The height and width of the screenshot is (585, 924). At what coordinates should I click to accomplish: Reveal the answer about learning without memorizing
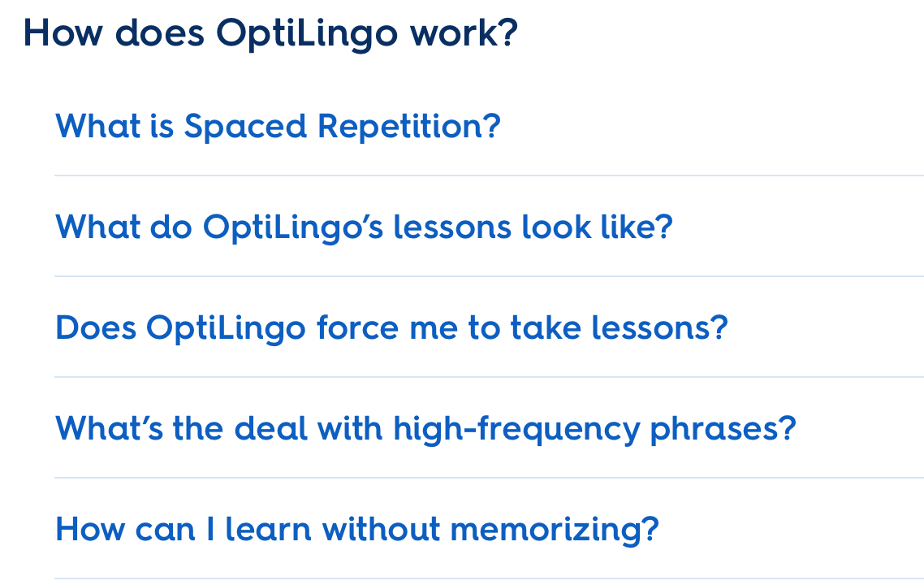356,530
